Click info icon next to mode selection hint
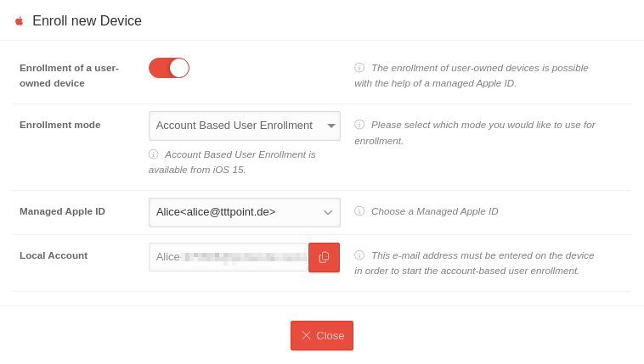This screenshot has height=364, width=644. tap(359, 125)
